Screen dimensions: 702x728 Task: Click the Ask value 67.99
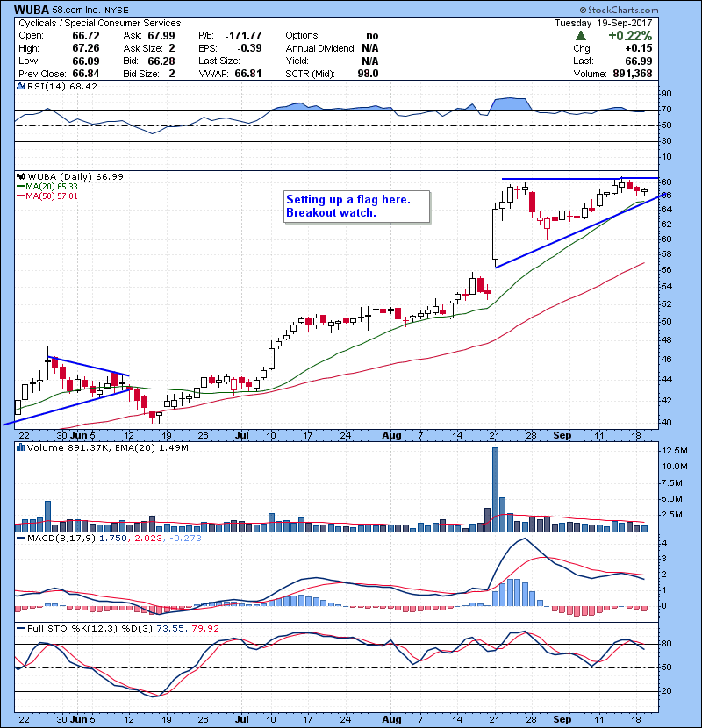pos(161,36)
